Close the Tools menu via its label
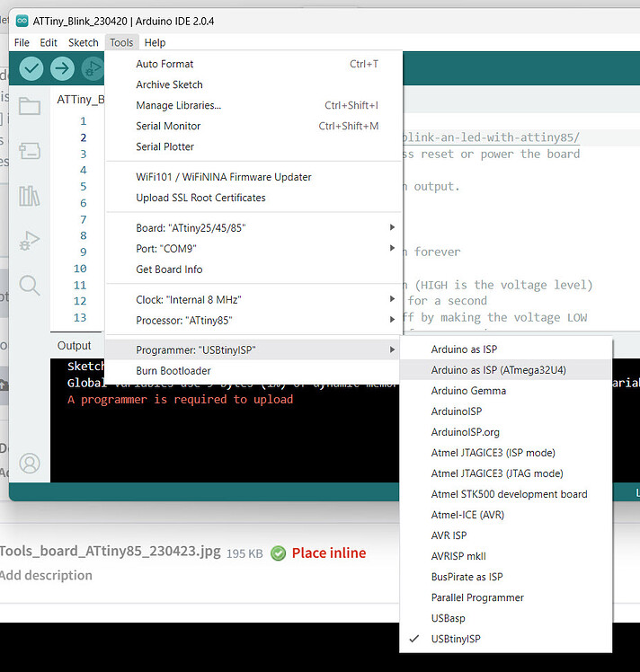Screen dimensions: 640x672 coord(121,42)
